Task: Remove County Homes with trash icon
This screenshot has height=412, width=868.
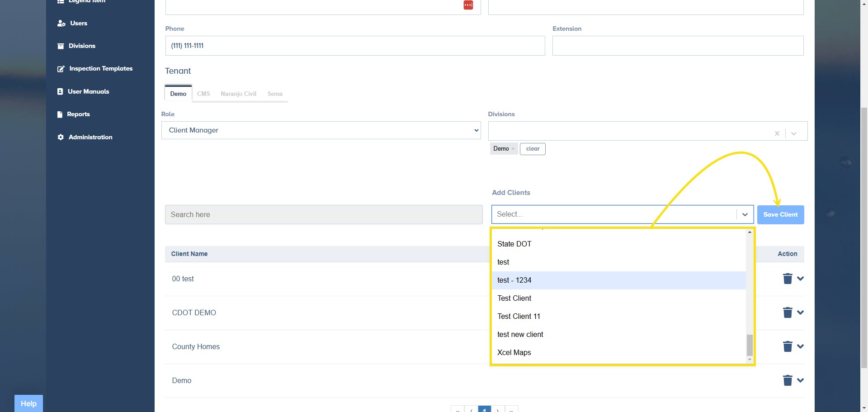Action: click(787, 346)
